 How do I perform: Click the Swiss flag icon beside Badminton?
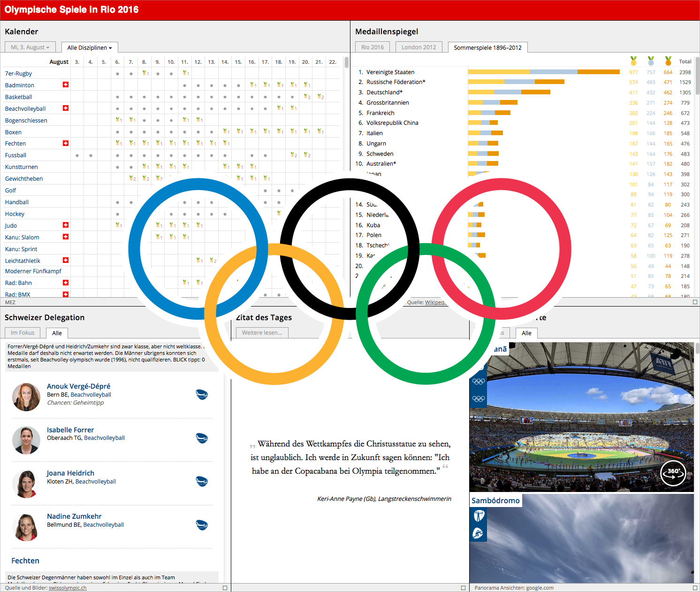(66, 85)
